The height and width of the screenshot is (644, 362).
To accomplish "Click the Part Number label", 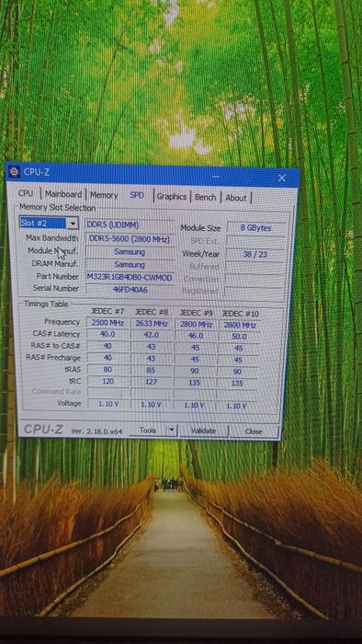I will point(57,276).
